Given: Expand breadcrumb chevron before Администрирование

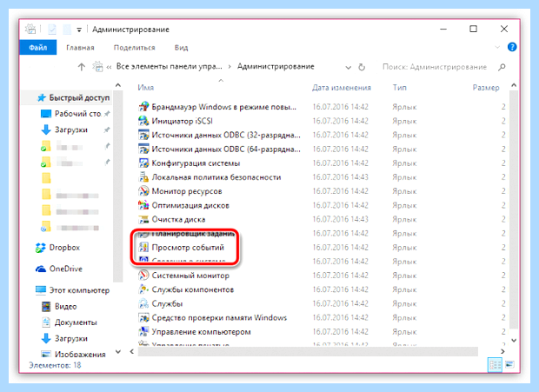Looking at the screenshot, I should click(230, 67).
